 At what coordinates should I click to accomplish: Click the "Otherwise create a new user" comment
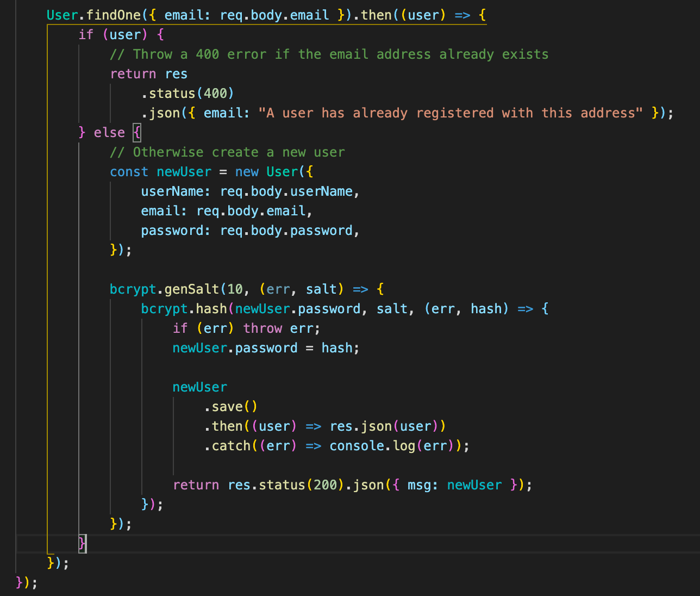pos(228,152)
